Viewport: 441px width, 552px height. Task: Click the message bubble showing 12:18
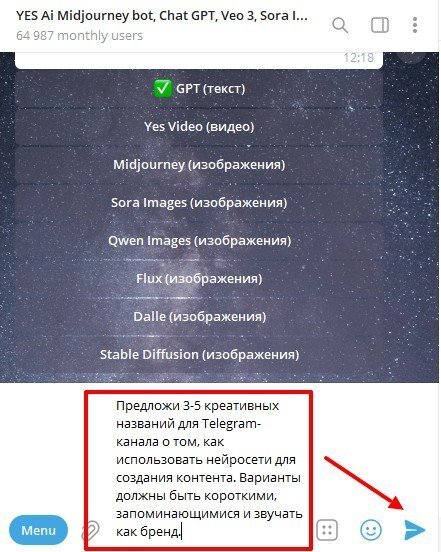tap(199, 60)
